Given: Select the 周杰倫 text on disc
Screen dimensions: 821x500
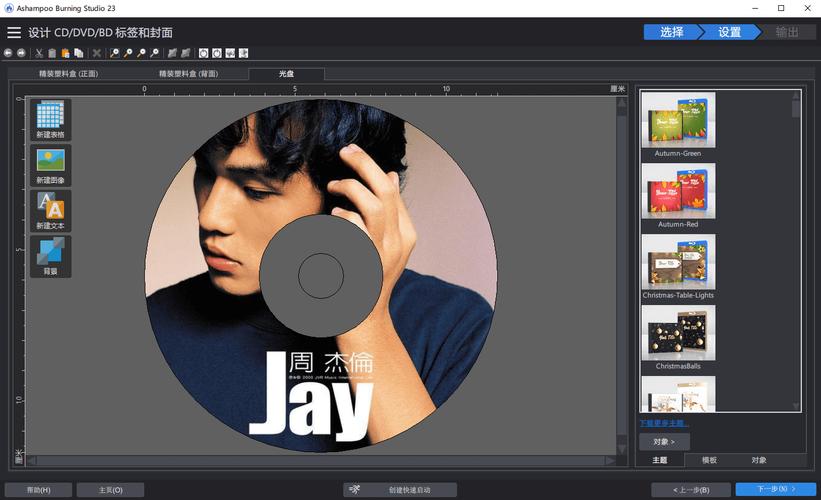Looking at the screenshot, I should 331,362.
